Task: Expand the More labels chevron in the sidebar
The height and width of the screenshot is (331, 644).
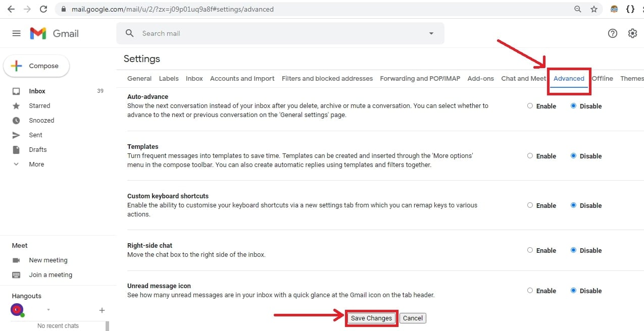Action: coord(16,164)
